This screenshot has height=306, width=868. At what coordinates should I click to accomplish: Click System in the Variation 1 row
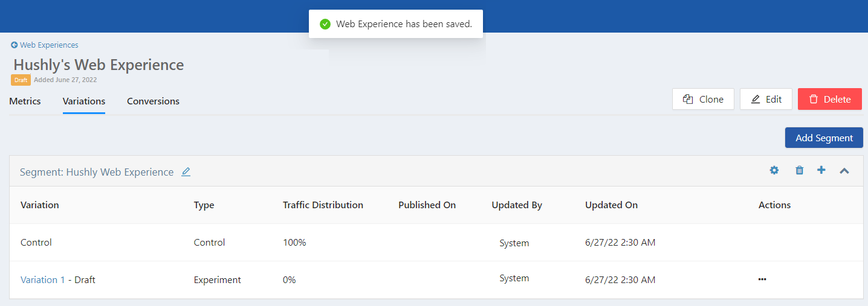tap(514, 278)
